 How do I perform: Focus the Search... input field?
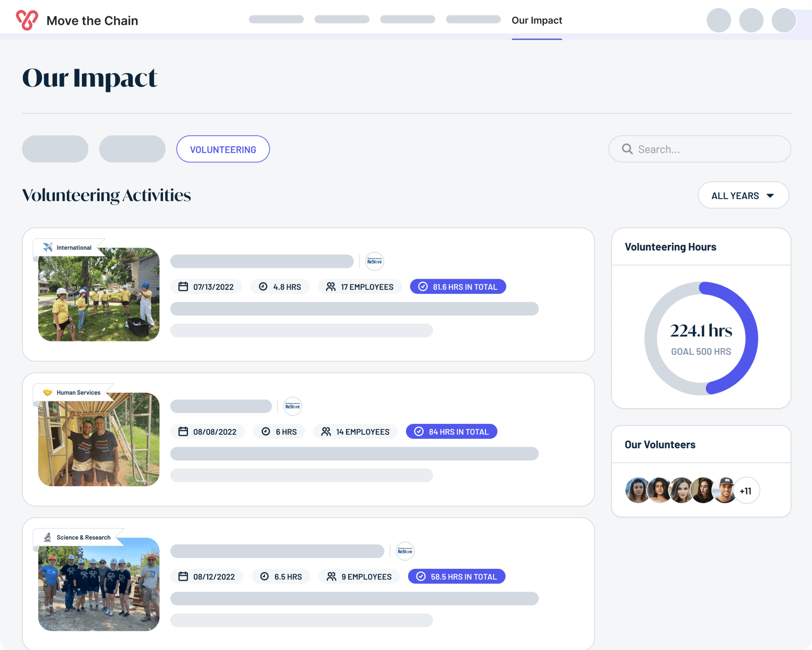tap(700, 149)
